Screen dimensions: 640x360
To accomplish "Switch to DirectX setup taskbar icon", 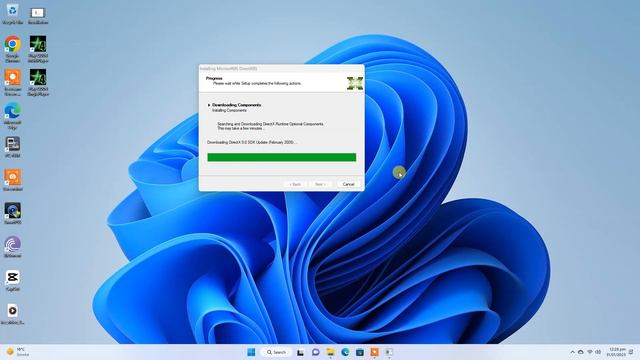I will (389, 352).
